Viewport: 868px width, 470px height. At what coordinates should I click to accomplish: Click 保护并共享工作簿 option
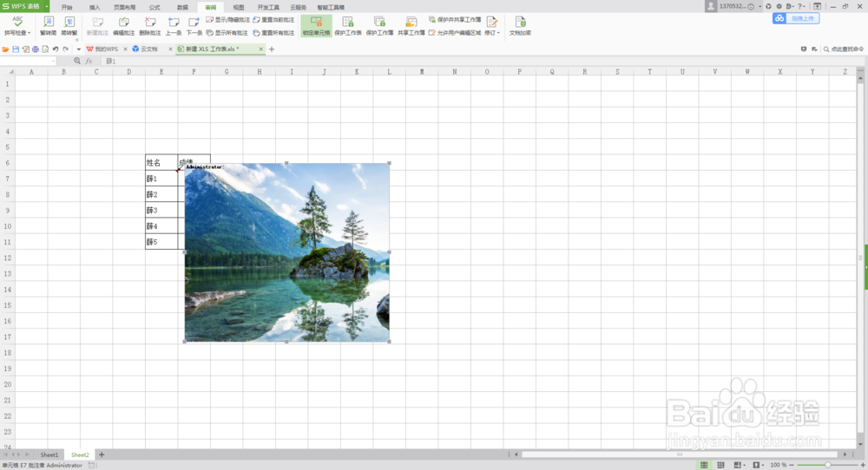(x=455, y=20)
